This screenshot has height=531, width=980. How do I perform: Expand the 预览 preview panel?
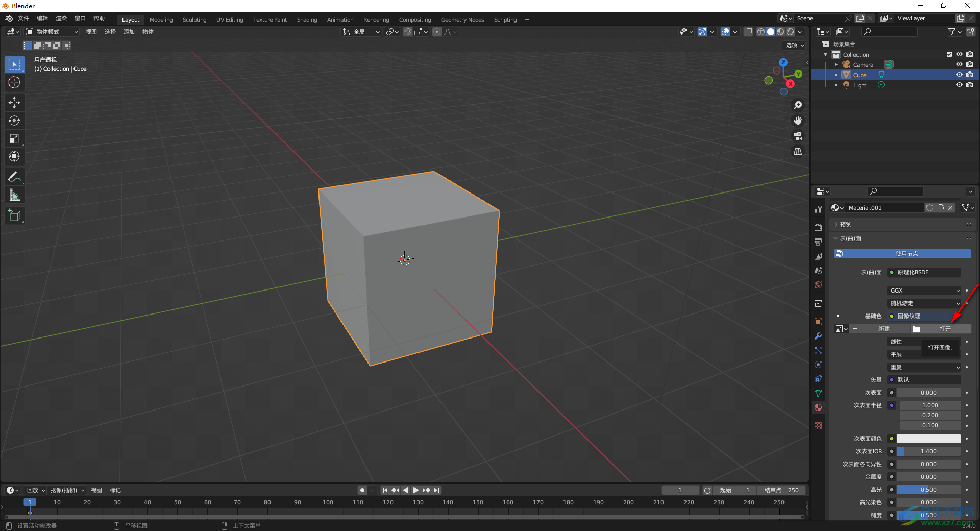tap(846, 225)
